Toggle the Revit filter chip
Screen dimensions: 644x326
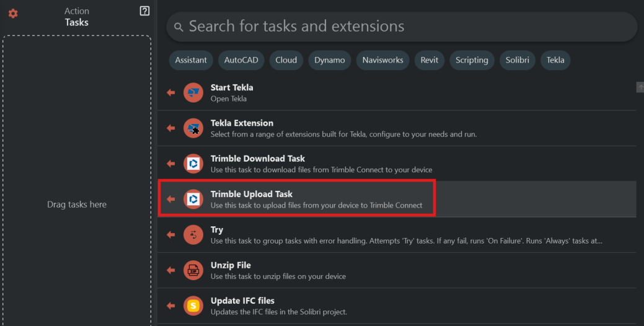click(x=430, y=60)
